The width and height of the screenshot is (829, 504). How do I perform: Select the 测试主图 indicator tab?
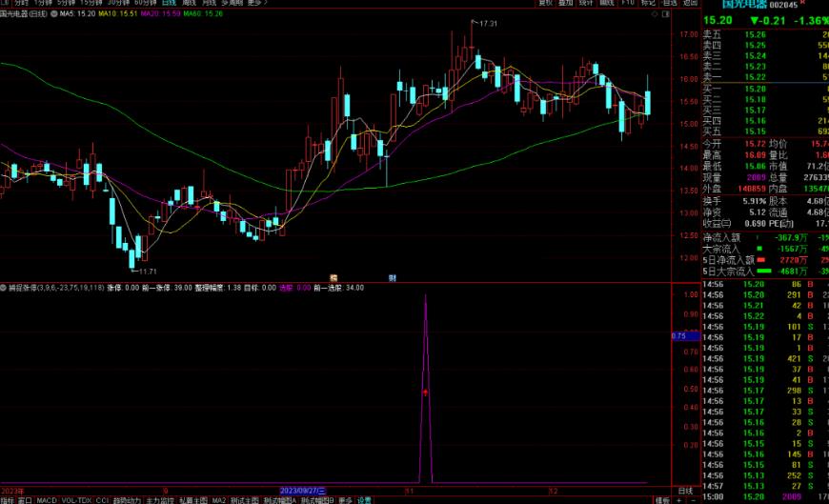(x=245, y=500)
